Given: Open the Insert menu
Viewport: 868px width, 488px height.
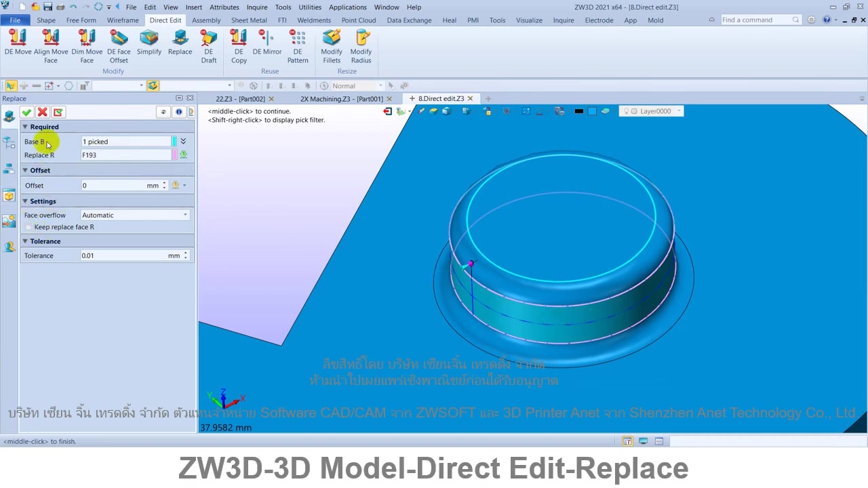Looking at the screenshot, I should pos(194,7).
